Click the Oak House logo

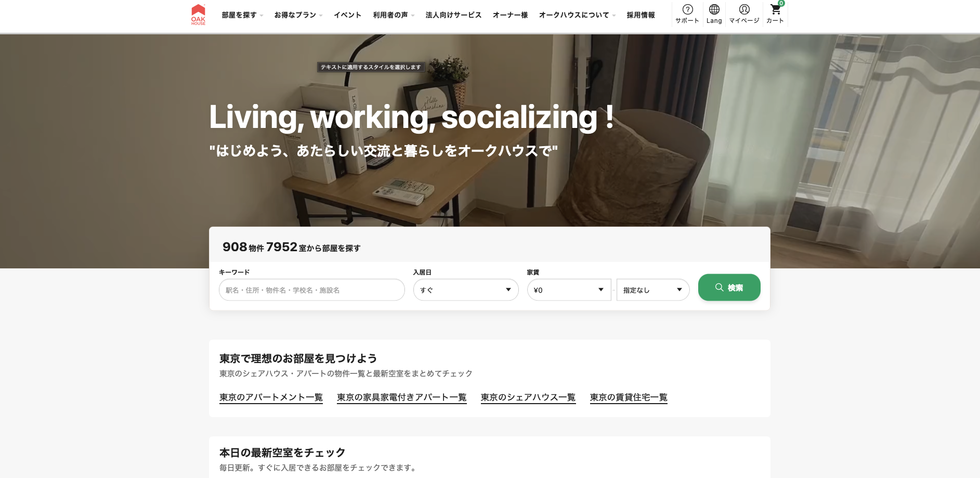(198, 15)
